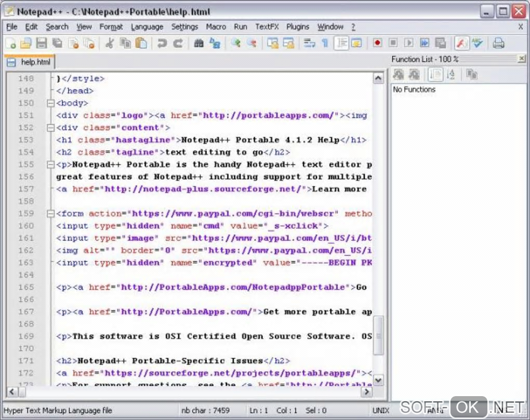Click the A-Z sort icon in Function List
Viewport: 530px width, 420px height.
(x=451, y=74)
